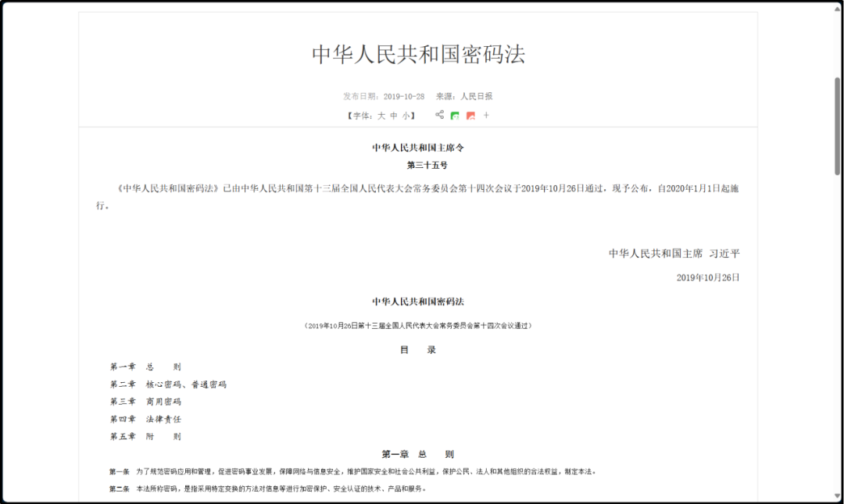Open chapter link 第二章 核心密码、普通密码

coord(168,384)
